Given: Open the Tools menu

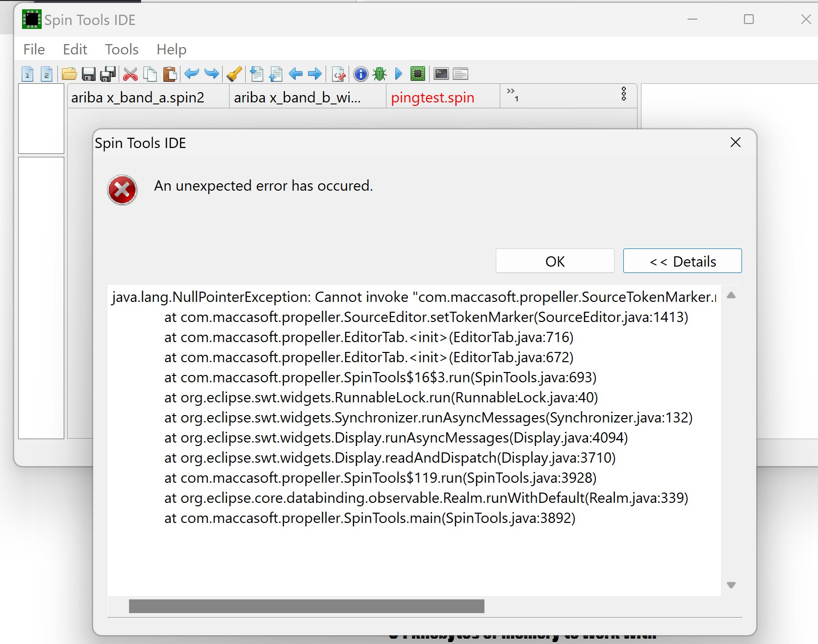Looking at the screenshot, I should (x=122, y=50).
